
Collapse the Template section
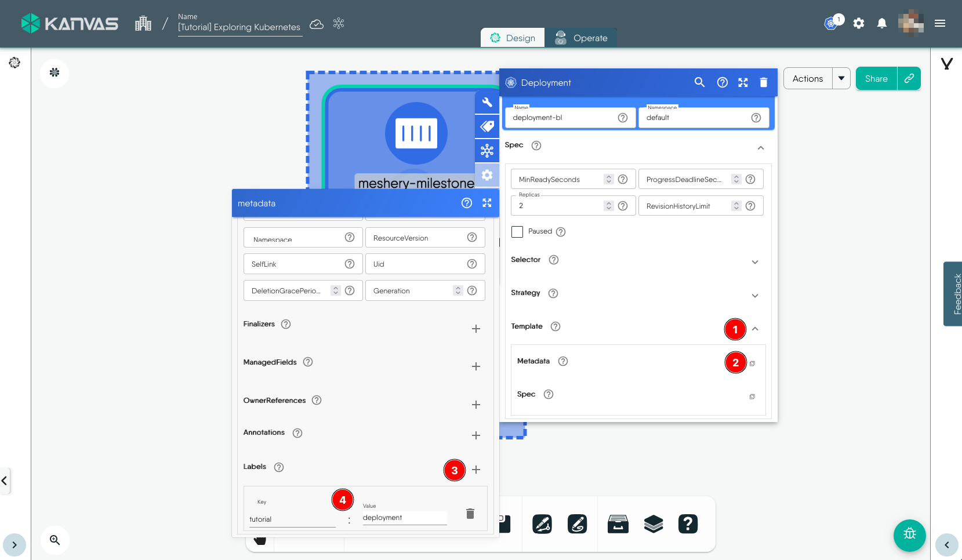755,329
